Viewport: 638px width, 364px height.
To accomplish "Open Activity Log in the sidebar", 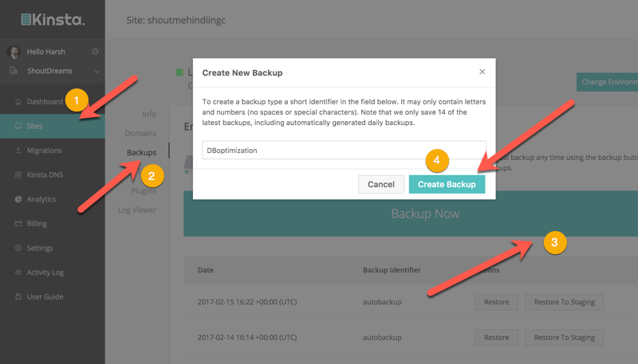I will point(45,272).
